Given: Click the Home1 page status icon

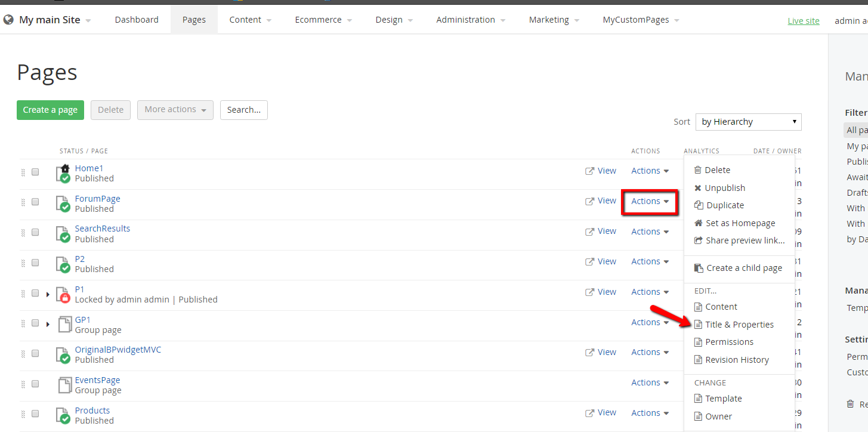Looking at the screenshot, I should 64,174.
